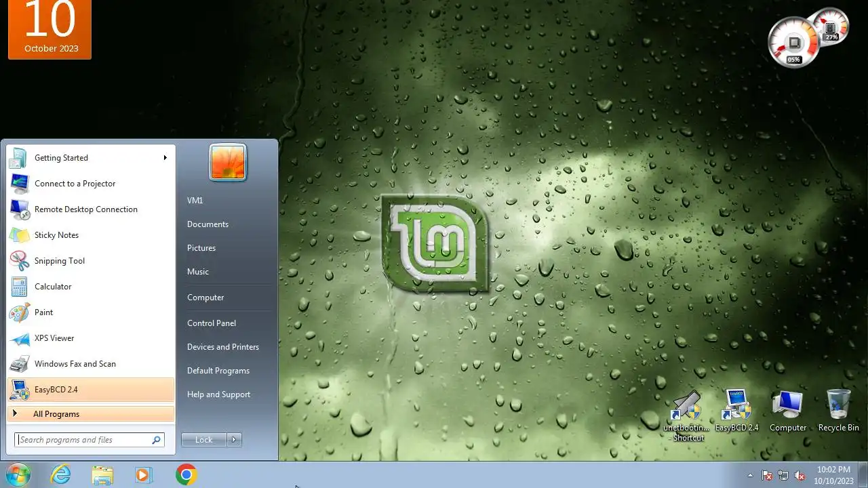Viewport: 868px width, 488px height.
Task: Open Windows Fax and Scan icon
Action: [19, 364]
